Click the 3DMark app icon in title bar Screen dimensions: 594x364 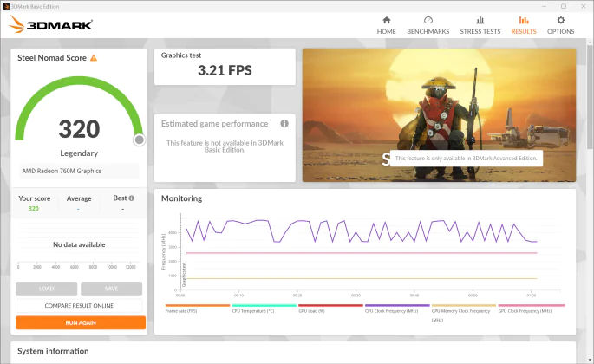(x=6, y=6)
